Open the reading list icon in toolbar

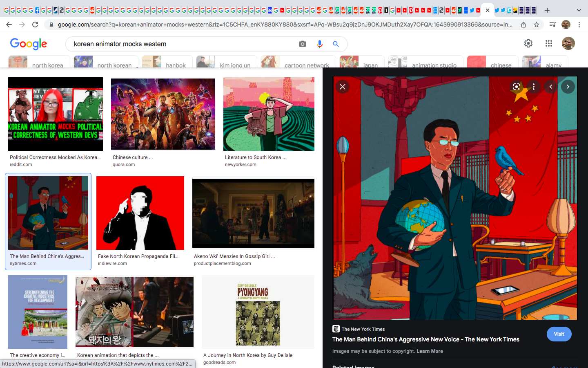pyautogui.click(x=552, y=25)
